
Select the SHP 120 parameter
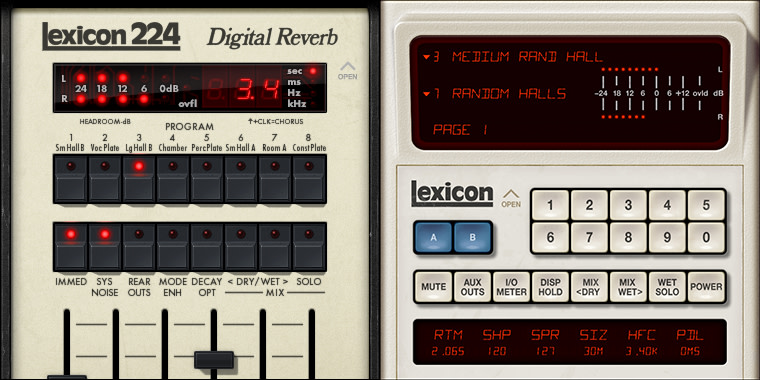pyautogui.click(x=496, y=343)
